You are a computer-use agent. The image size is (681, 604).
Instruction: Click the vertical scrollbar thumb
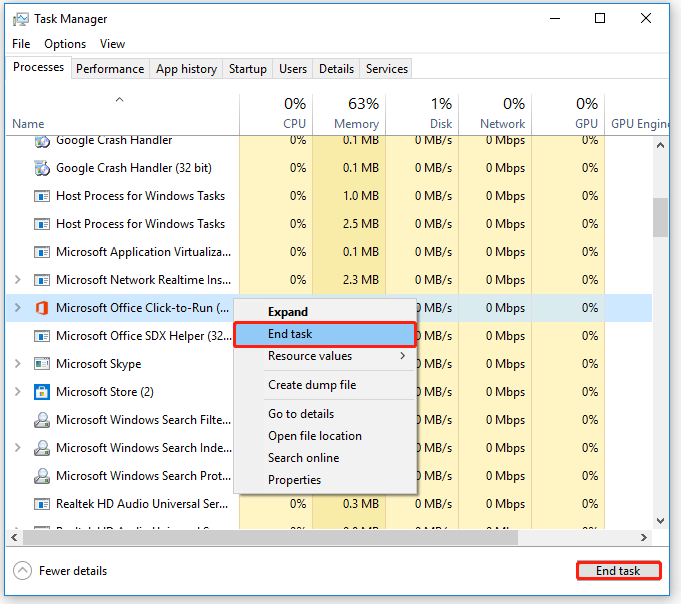pyautogui.click(x=661, y=218)
